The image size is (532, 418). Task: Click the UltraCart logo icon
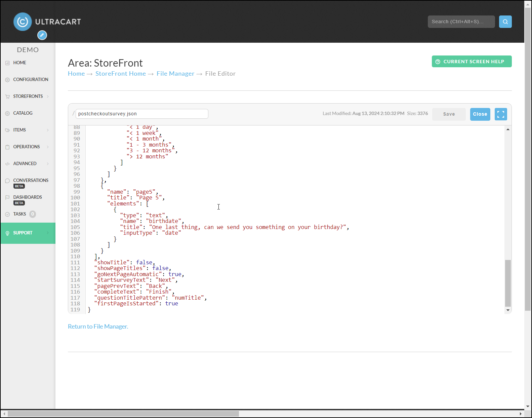23,22
